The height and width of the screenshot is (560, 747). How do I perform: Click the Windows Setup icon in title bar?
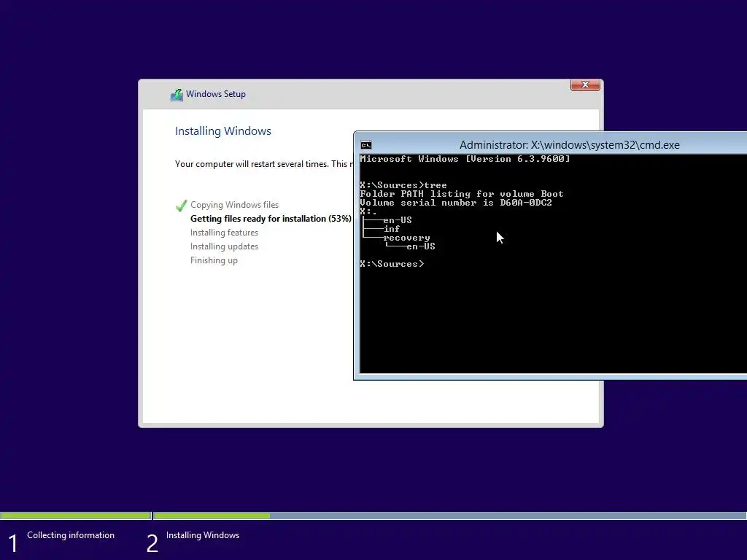177,95
